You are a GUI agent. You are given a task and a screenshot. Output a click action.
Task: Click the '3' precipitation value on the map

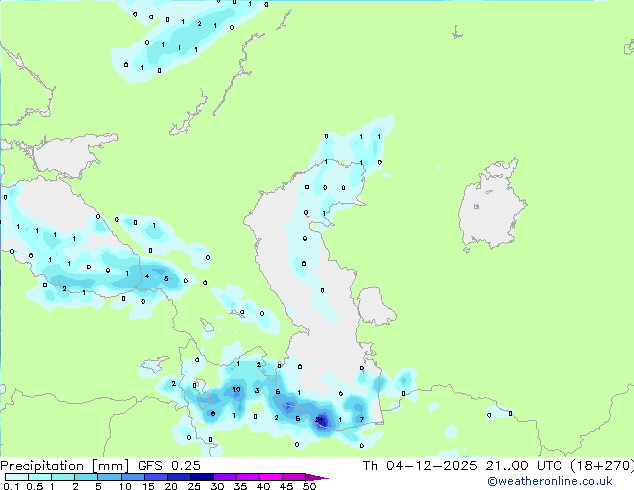click(x=257, y=391)
